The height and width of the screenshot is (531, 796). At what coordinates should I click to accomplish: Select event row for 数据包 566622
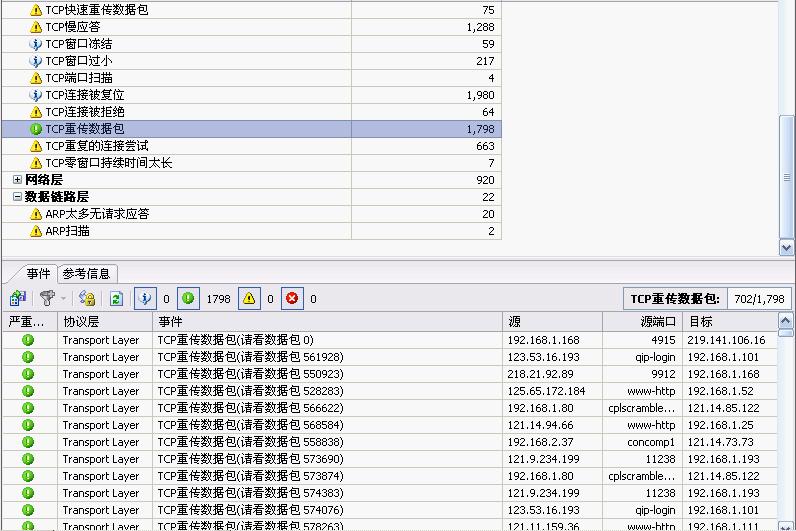[389, 408]
